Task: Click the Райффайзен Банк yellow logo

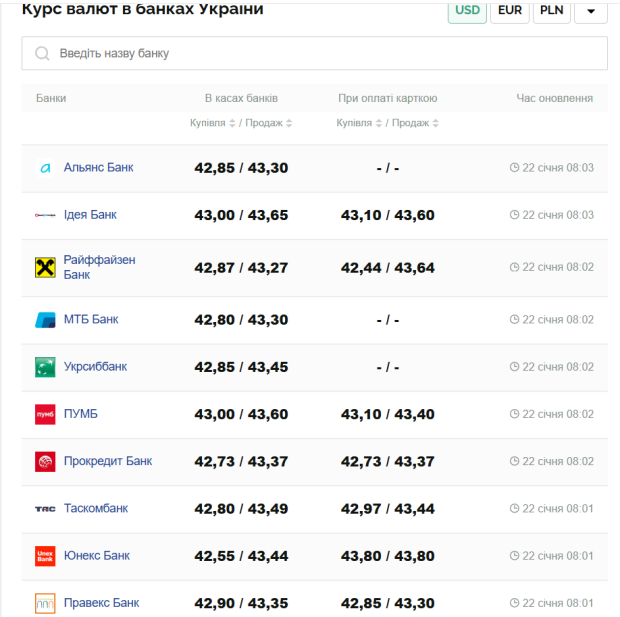Action: point(45,267)
